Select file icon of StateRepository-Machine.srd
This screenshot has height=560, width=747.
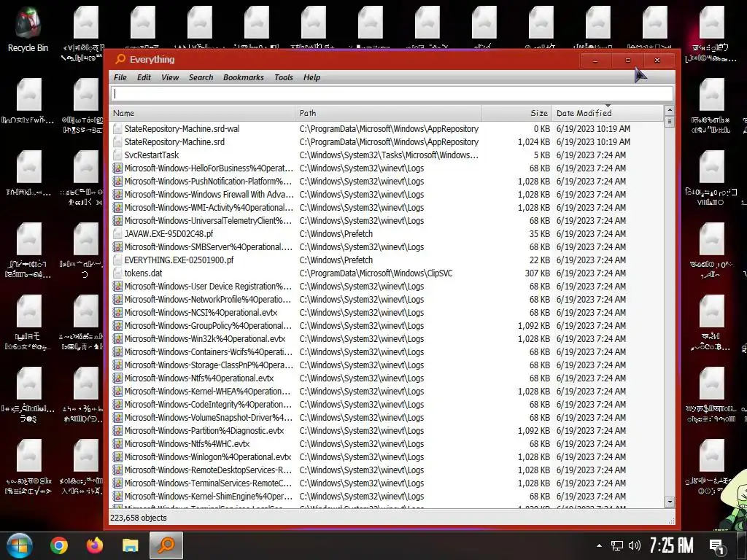click(x=117, y=142)
